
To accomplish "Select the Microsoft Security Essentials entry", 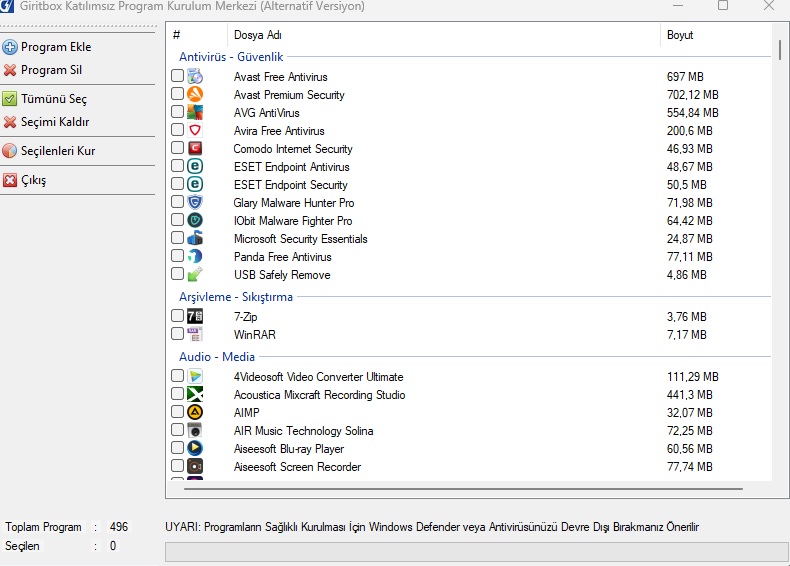I will tap(301, 239).
